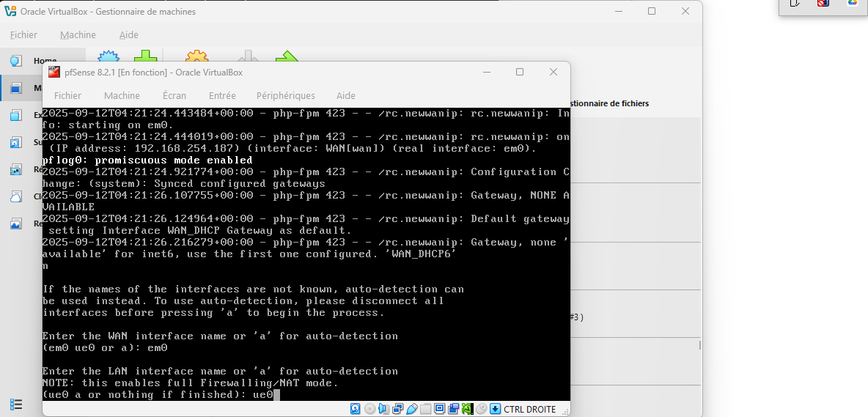
Task: Click the network adapters status bar icon
Action: tap(398, 409)
